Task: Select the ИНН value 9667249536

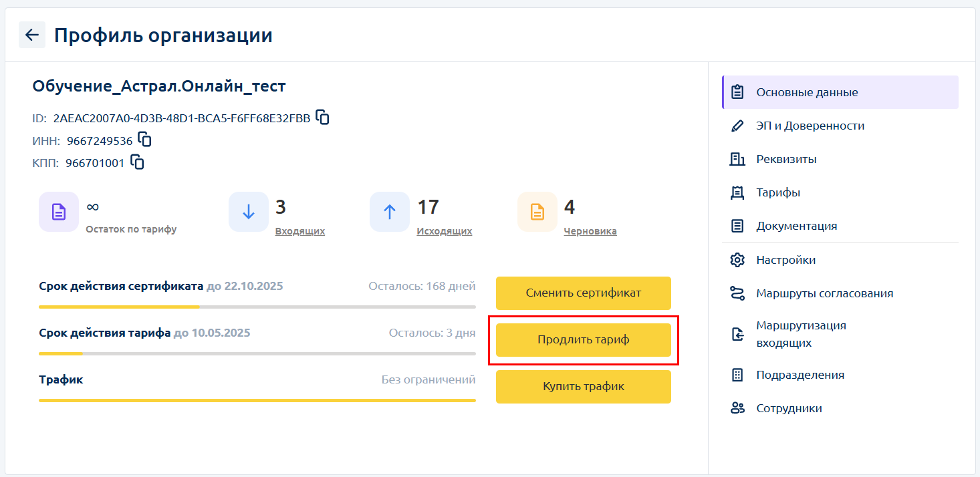Action: [100, 140]
